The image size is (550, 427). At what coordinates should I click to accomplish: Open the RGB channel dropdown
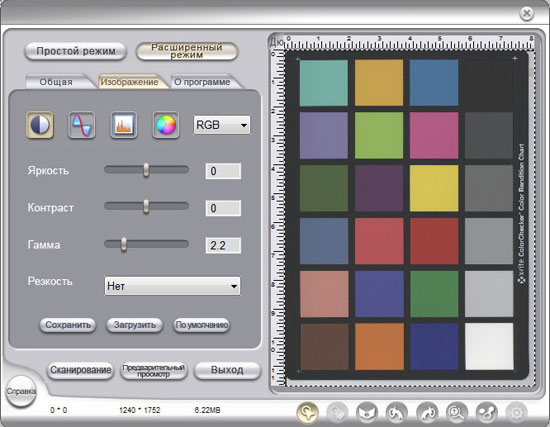click(x=222, y=125)
